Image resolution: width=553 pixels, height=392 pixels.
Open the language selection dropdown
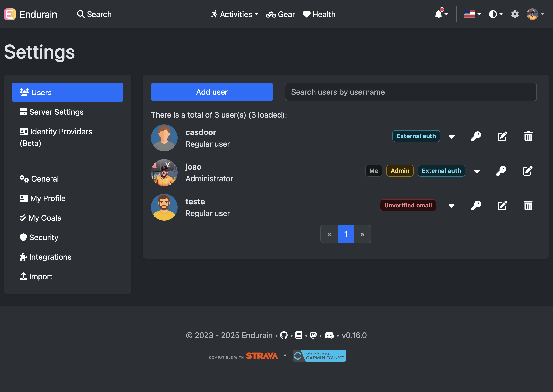[472, 14]
